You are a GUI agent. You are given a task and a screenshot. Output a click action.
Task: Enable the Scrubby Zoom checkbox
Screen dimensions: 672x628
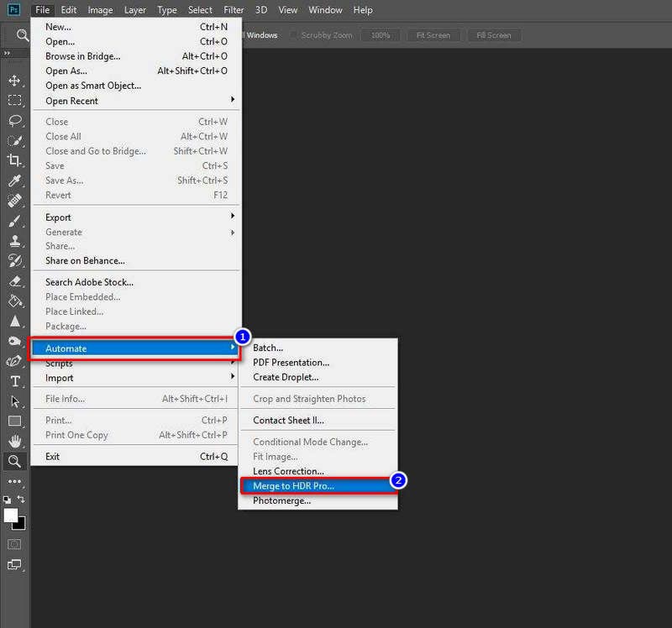(294, 35)
